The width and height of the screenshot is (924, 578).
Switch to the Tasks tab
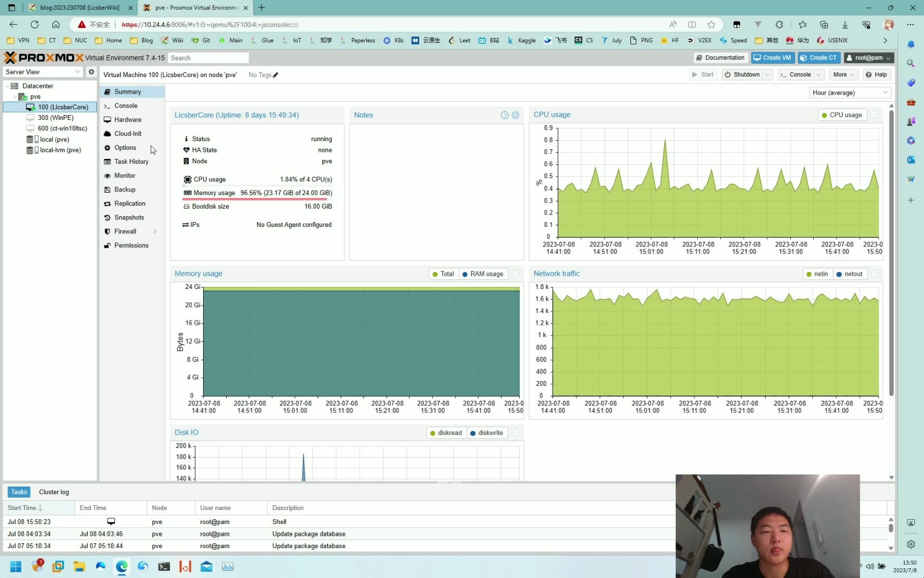19,492
